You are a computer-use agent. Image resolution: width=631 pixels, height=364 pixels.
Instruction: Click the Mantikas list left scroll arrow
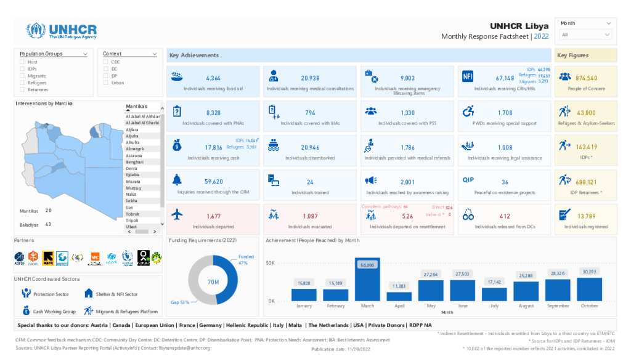tap(129, 232)
